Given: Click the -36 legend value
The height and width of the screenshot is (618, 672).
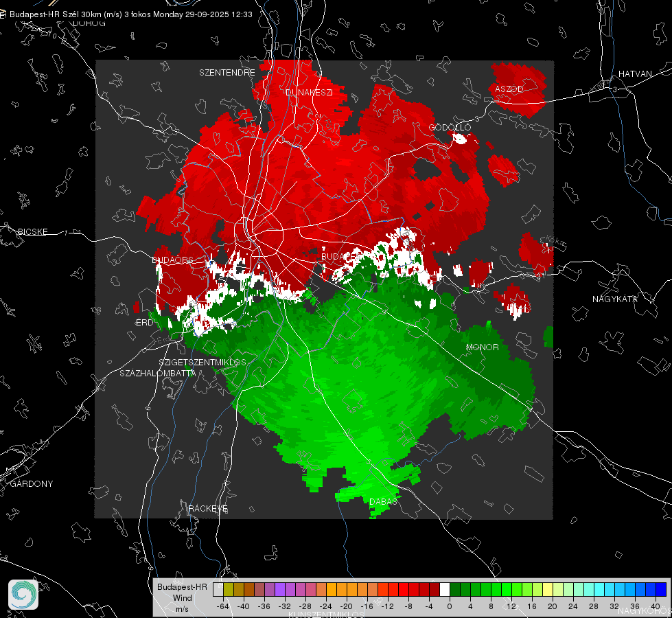Looking at the screenshot, I should (264, 606).
